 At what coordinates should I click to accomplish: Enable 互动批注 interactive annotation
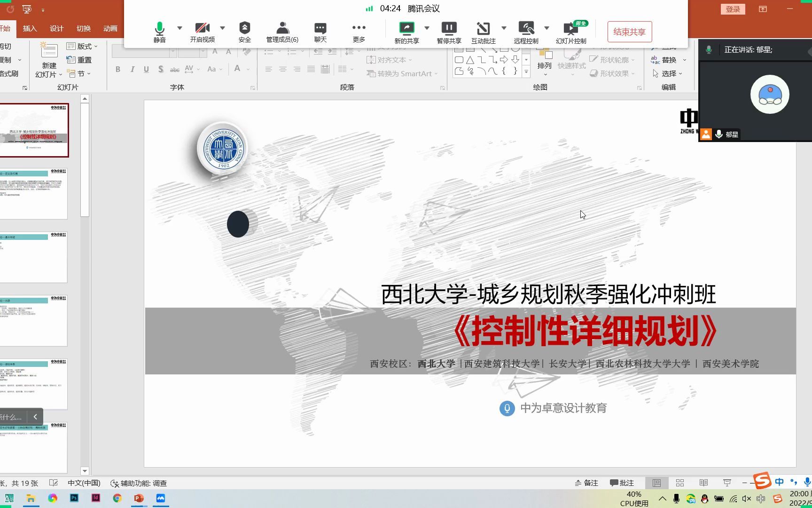[x=484, y=32]
